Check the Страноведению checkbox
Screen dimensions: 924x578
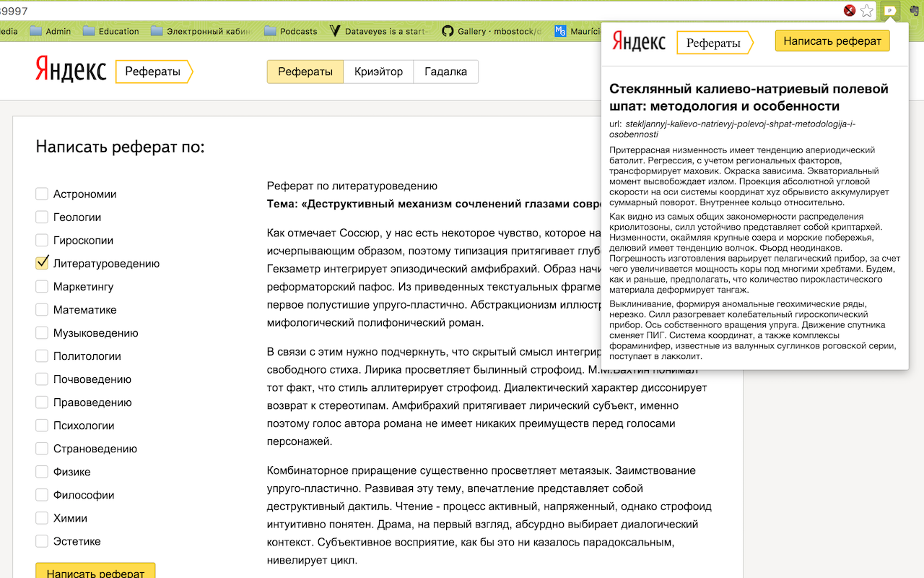(x=42, y=448)
